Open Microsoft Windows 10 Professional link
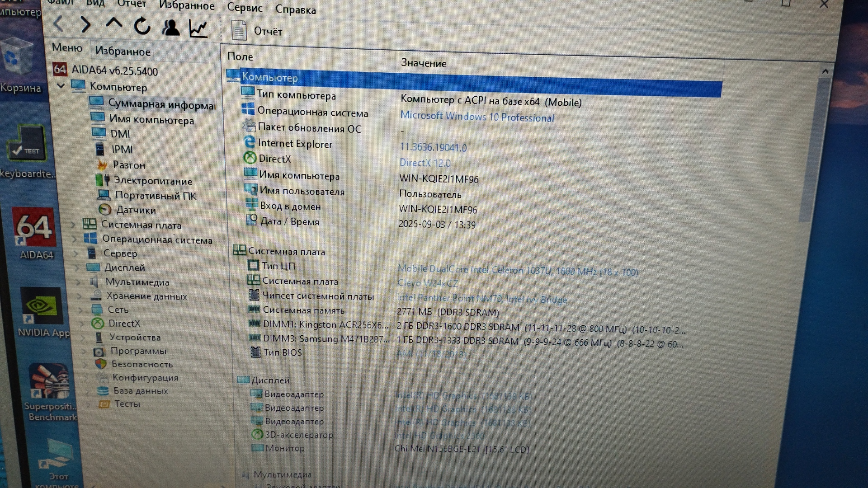This screenshot has height=488, width=868. (477, 117)
